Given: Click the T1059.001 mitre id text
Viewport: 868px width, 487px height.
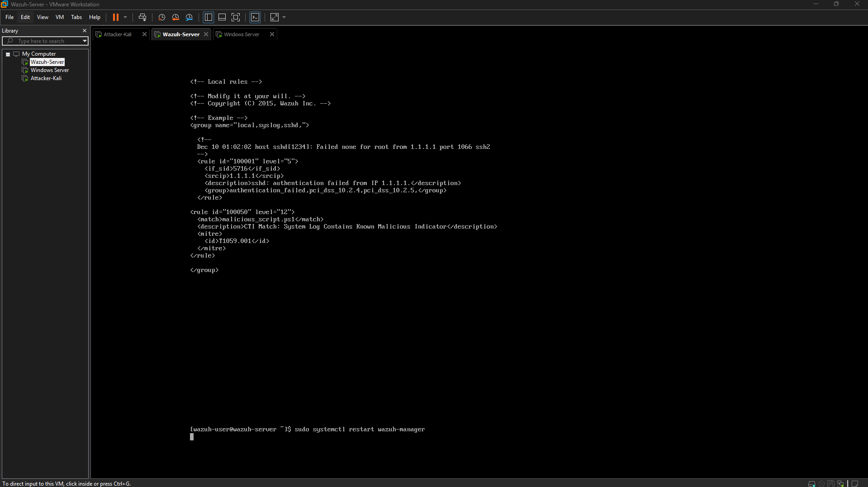Looking at the screenshot, I should [x=235, y=241].
